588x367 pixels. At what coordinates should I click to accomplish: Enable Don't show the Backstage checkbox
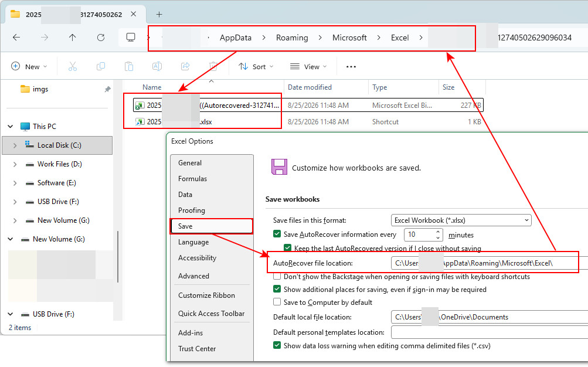(277, 277)
